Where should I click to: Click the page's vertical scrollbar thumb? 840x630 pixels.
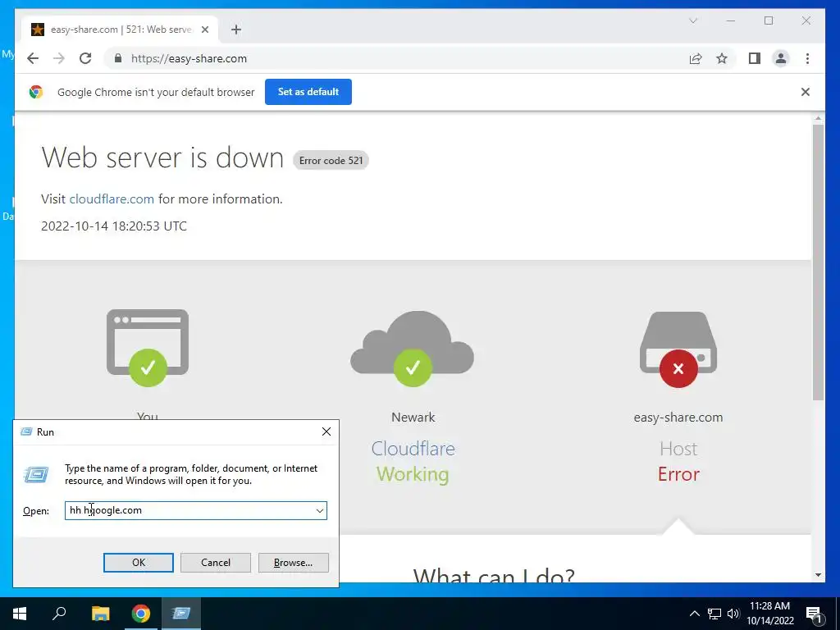pos(818,262)
